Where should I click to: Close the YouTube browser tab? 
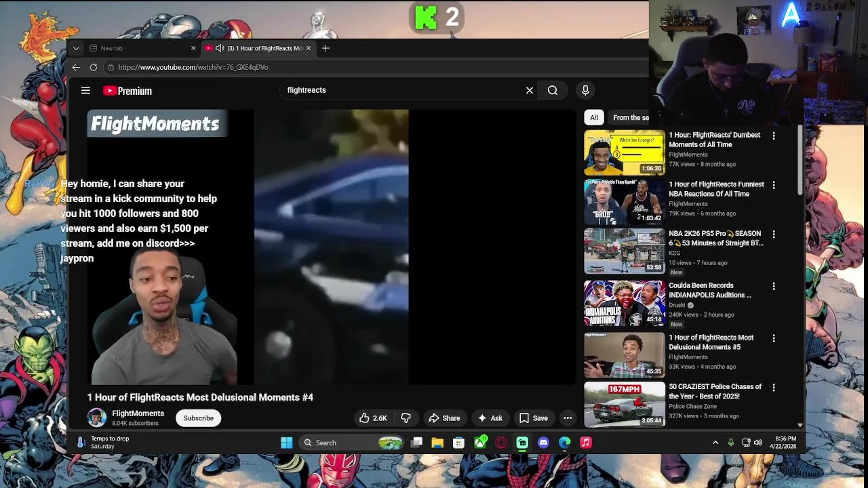(309, 48)
